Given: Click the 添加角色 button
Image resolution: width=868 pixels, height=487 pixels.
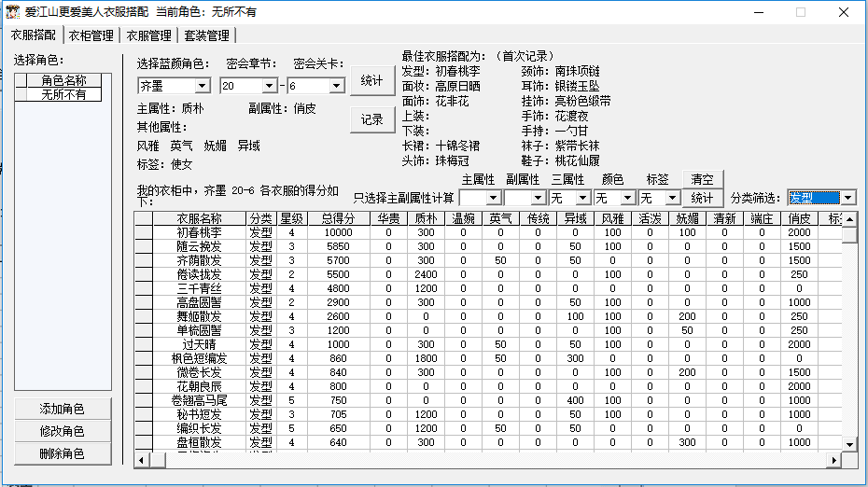Looking at the screenshot, I should point(62,409).
